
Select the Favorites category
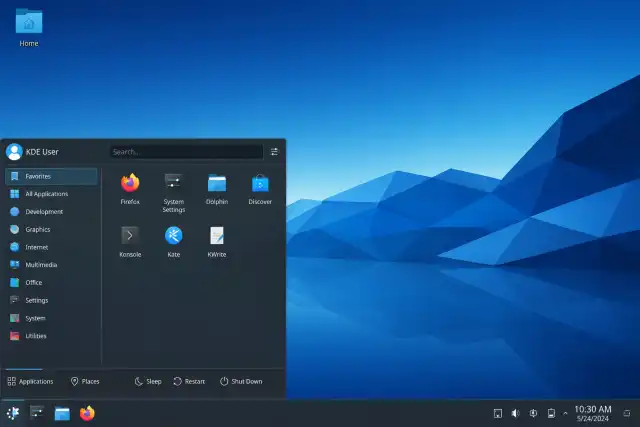(x=51, y=176)
